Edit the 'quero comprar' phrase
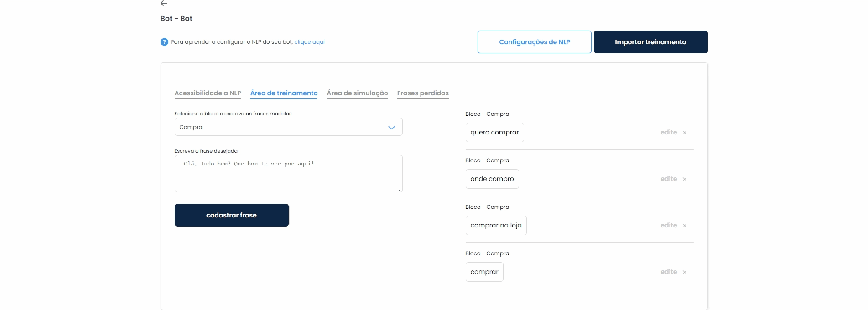Screen dimensions: 868x310 [x=668, y=132]
